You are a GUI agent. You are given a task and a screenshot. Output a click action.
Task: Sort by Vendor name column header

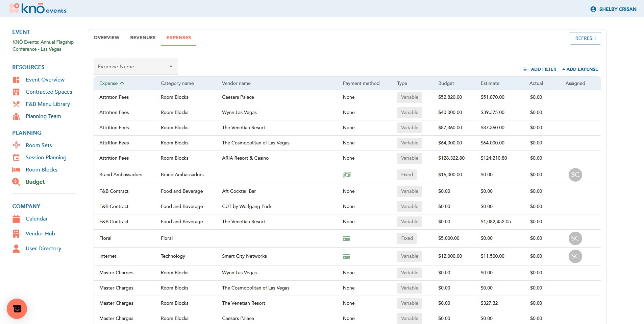click(x=236, y=84)
